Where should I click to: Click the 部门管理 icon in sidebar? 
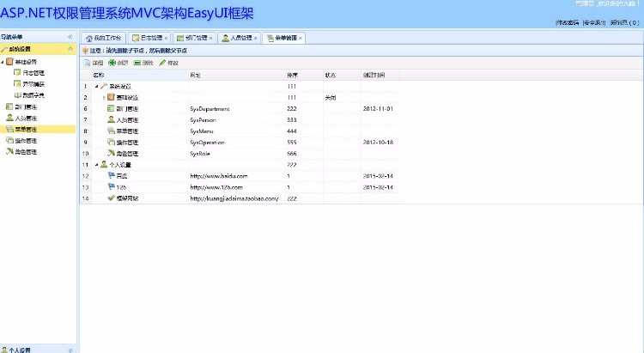click(x=9, y=107)
